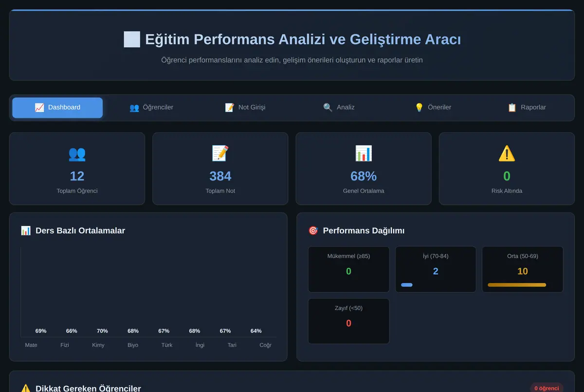Click the 64% value above Coğr

[x=256, y=331]
